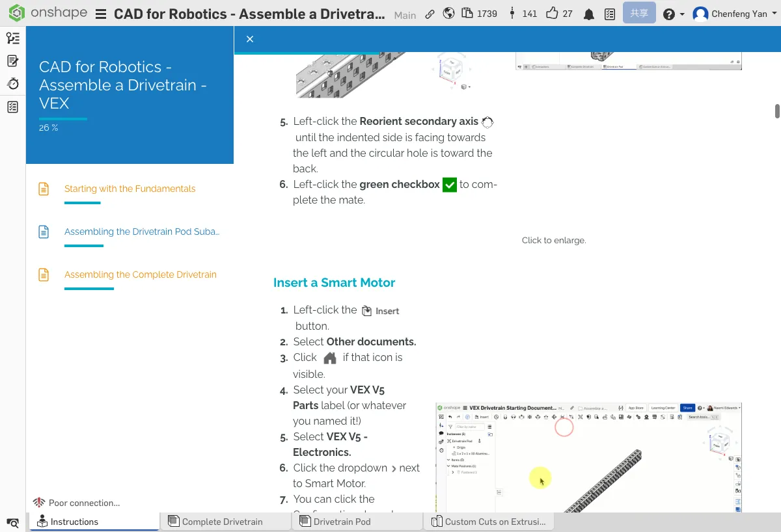Open the document hamburger menu

pyautogui.click(x=101, y=14)
